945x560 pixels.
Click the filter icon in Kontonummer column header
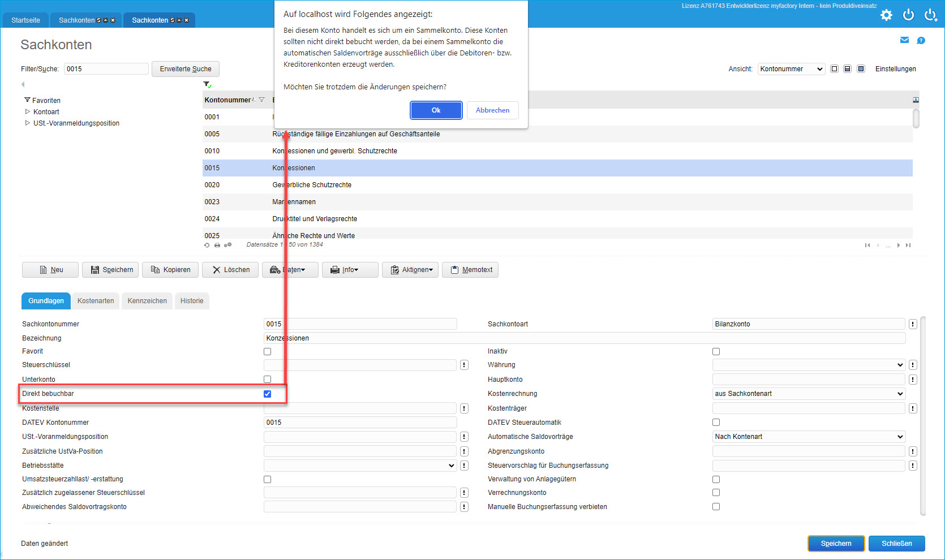(x=261, y=100)
